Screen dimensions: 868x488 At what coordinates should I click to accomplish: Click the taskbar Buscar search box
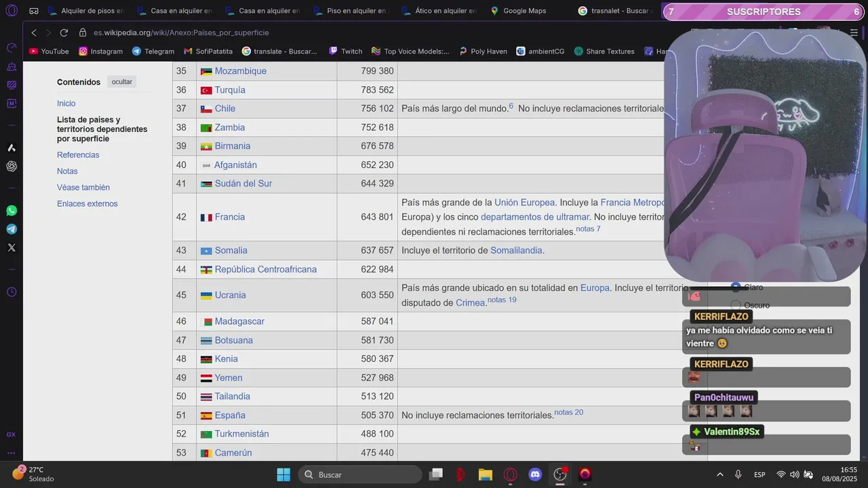click(x=359, y=474)
